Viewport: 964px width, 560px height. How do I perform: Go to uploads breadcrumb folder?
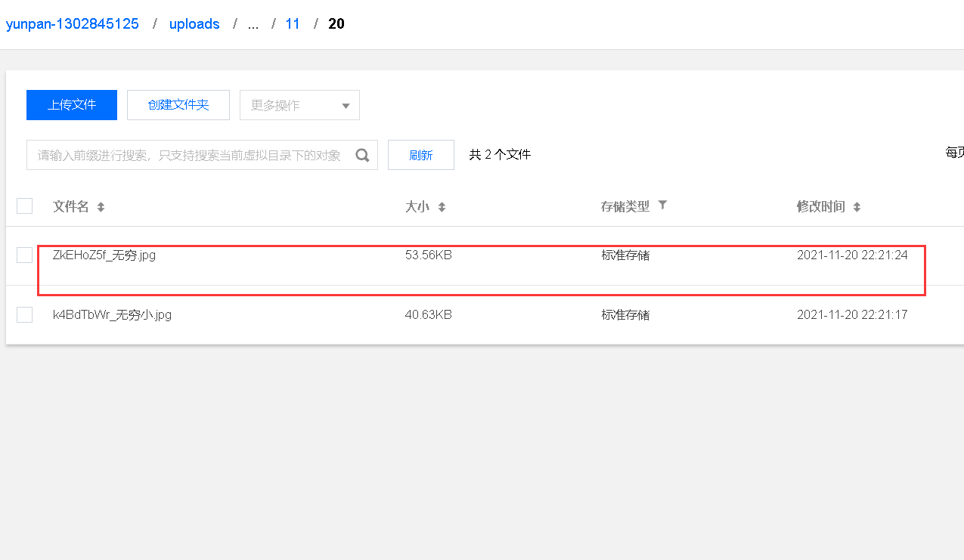point(194,24)
